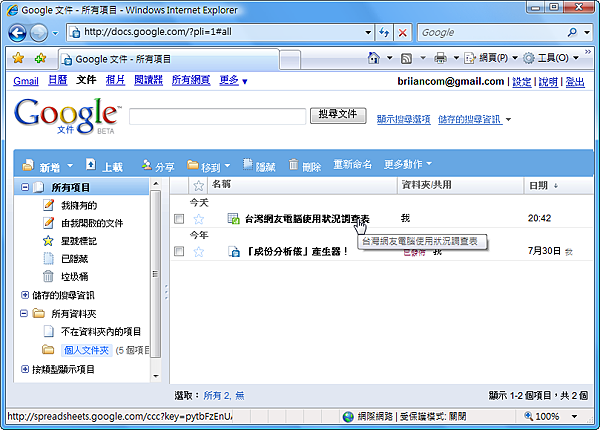Click the star icon in the column header
Image resolution: width=600 pixels, height=430 pixels.
coord(199,186)
